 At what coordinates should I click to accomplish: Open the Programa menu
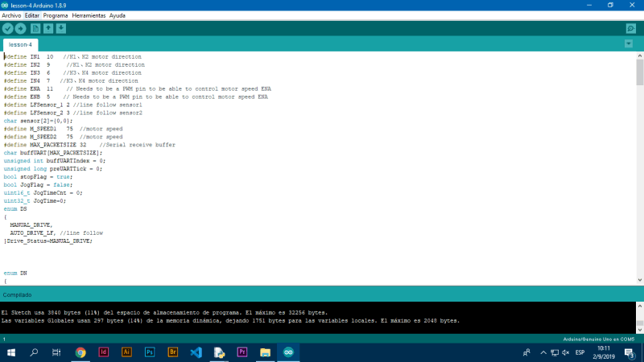56,15
